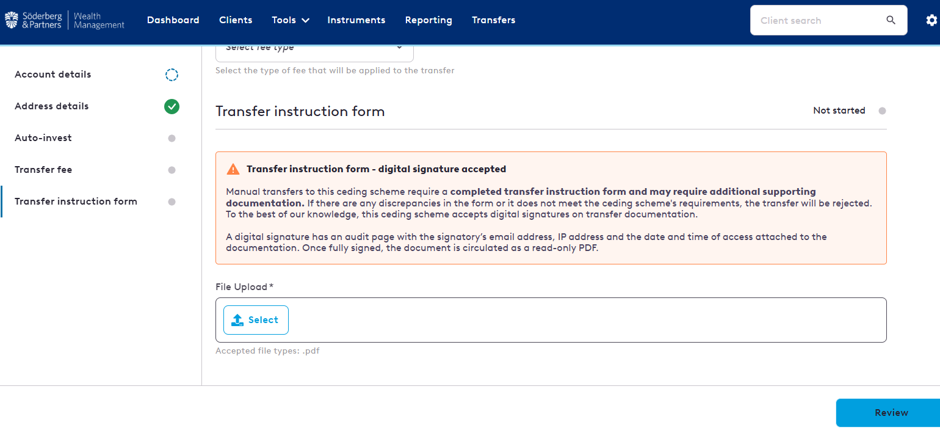Expand the Tools dropdown menu
This screenshot has width=940, height=433.
tap(290, 20)
